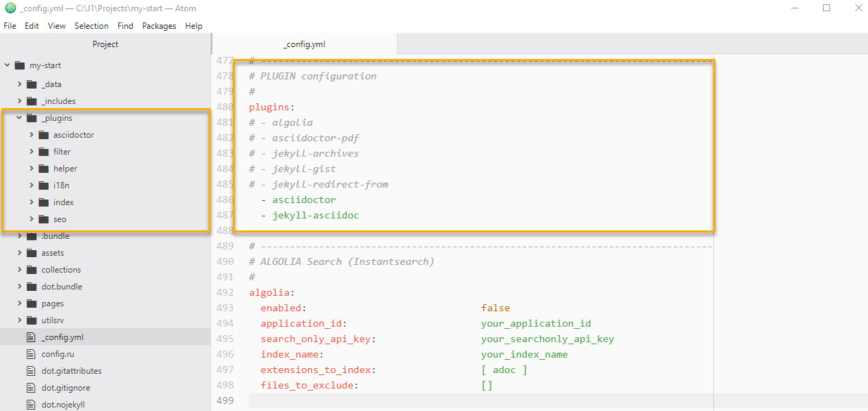The height and width of the screenshot is (411, 868).
Task: Collapse the _plugins folder chevron
Action: click(20, 118)
